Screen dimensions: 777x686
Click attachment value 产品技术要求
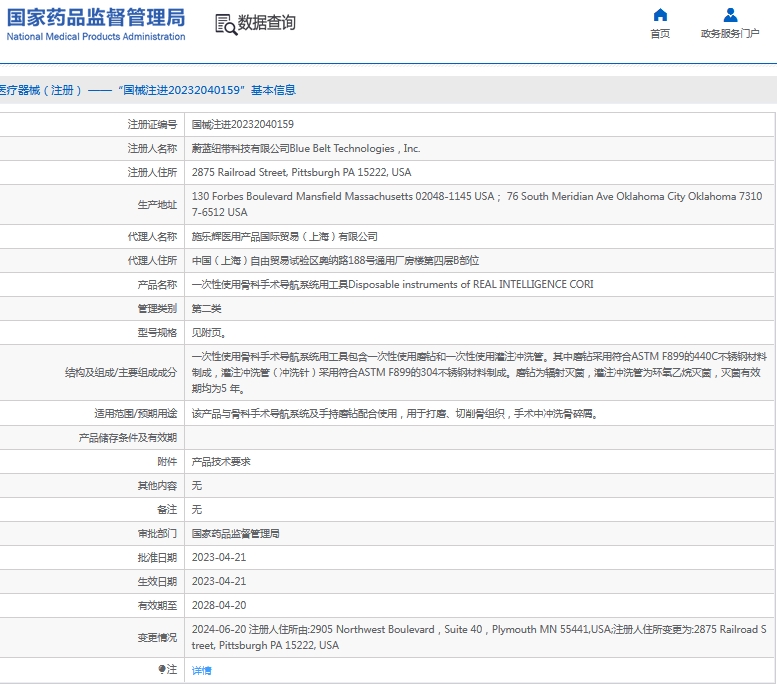[221, 461]
